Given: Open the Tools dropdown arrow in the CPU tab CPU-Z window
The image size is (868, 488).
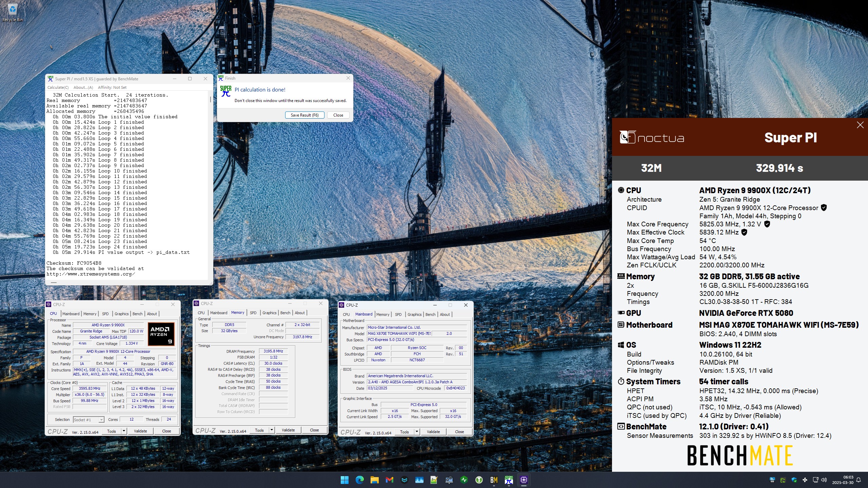Looking at the screenshot, I should (124, 431).
